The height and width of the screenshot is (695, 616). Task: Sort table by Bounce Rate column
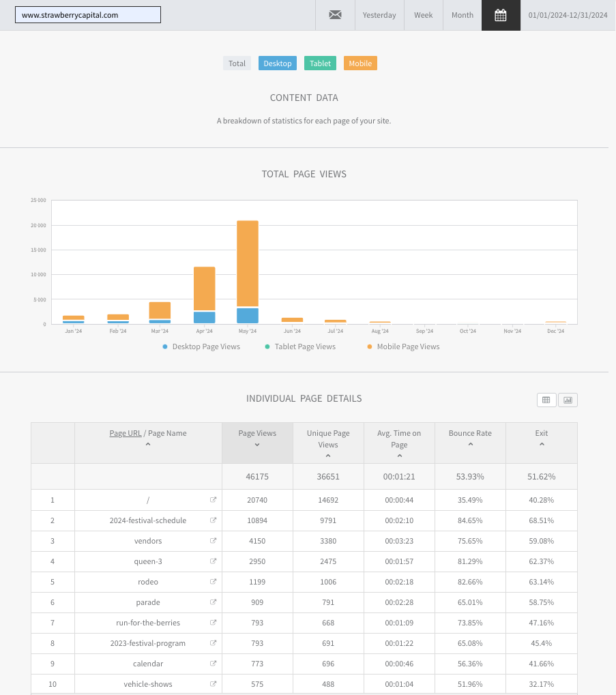click(x=470, y=439)
